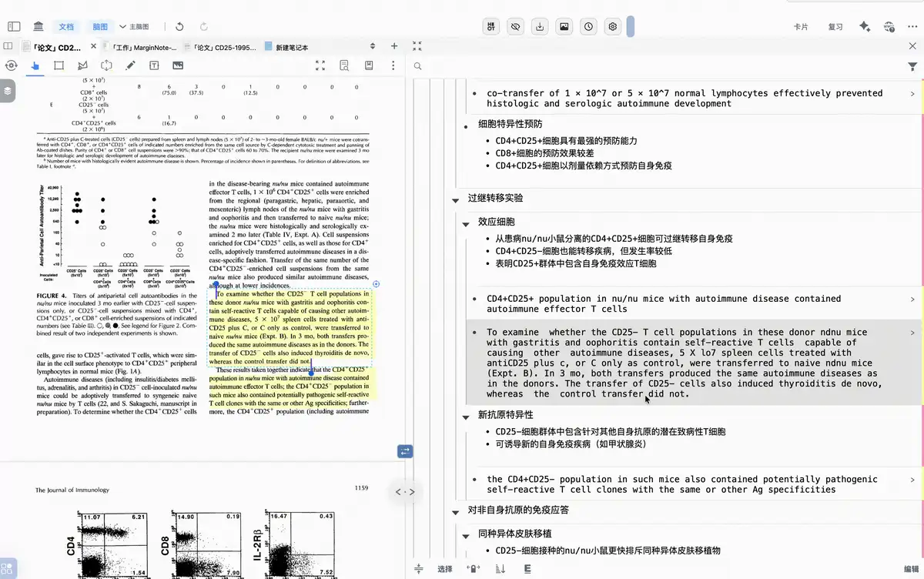Collapse the 新抗原特异性 node
The image size is (924, 579).
[466, 416]
